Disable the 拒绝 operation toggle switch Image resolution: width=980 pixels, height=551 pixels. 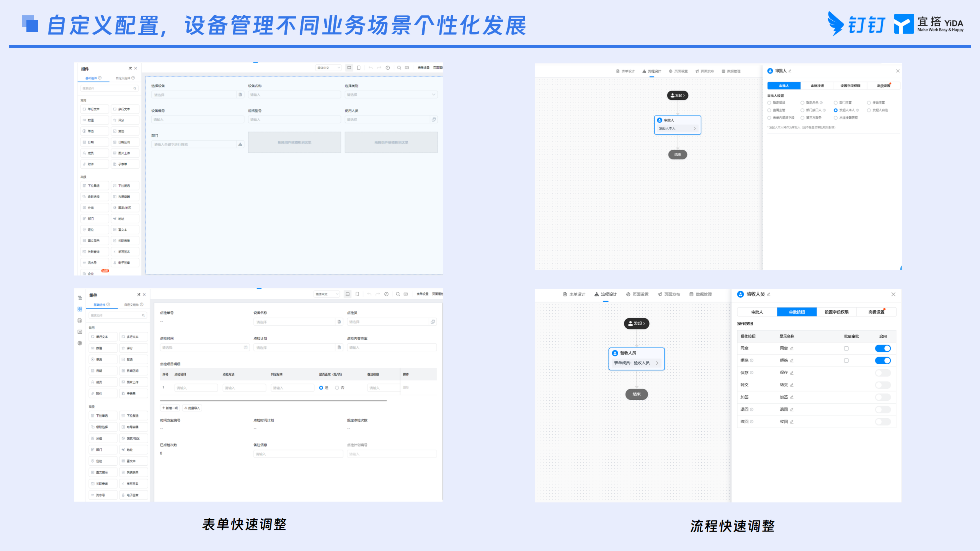(883, 361)
